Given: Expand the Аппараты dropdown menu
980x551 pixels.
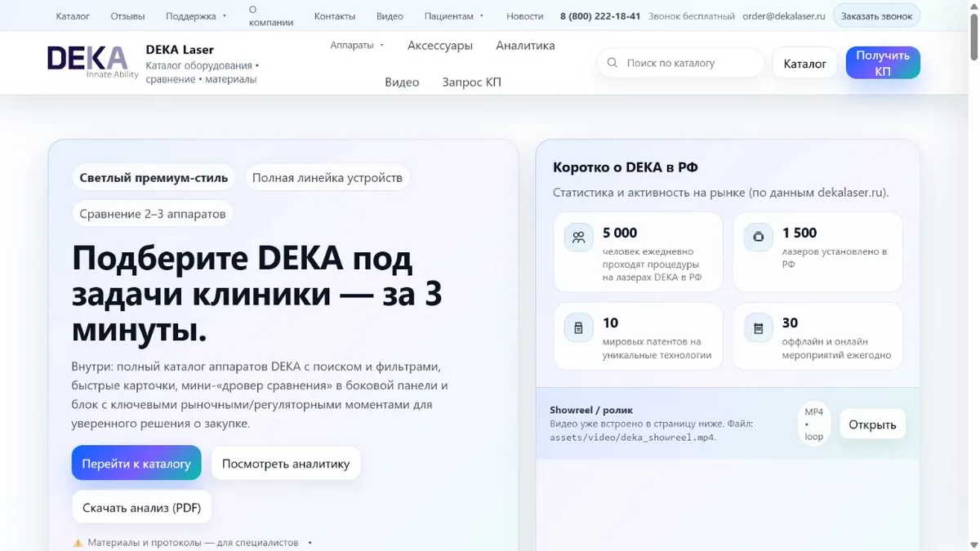Looking at the screenshot, I should (357, 45).
